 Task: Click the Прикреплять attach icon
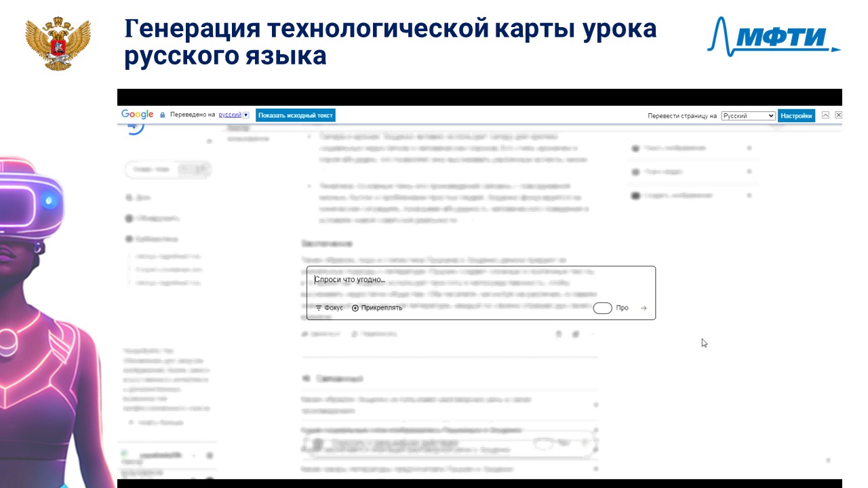355,308
